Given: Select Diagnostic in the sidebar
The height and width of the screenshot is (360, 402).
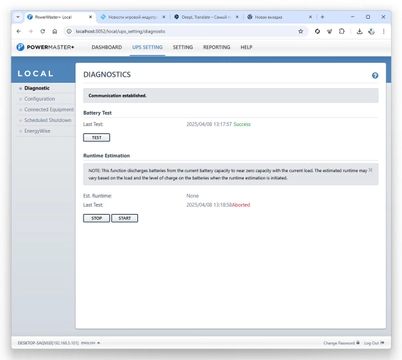Looking at the screenshot, I should click(37, 88).
